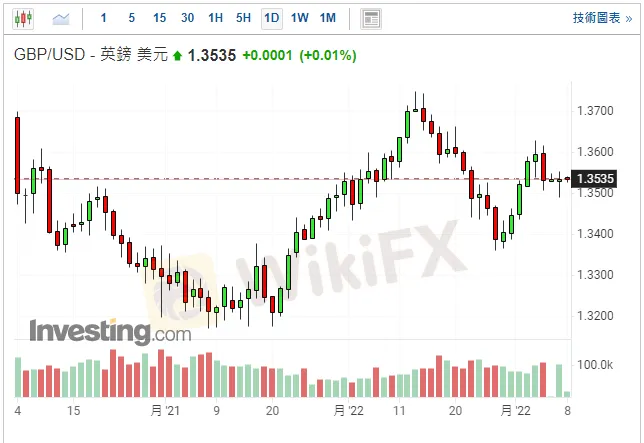Click the Investing.com logo watermark
The image size is (644, 443).
coord(110,330)
